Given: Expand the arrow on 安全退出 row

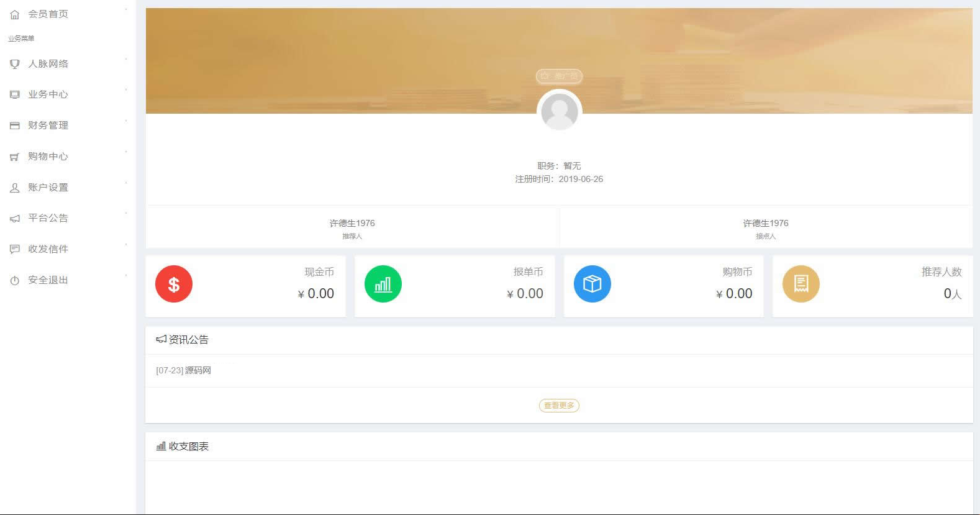Looking at the screenshot, I should [x=126, y=275].
